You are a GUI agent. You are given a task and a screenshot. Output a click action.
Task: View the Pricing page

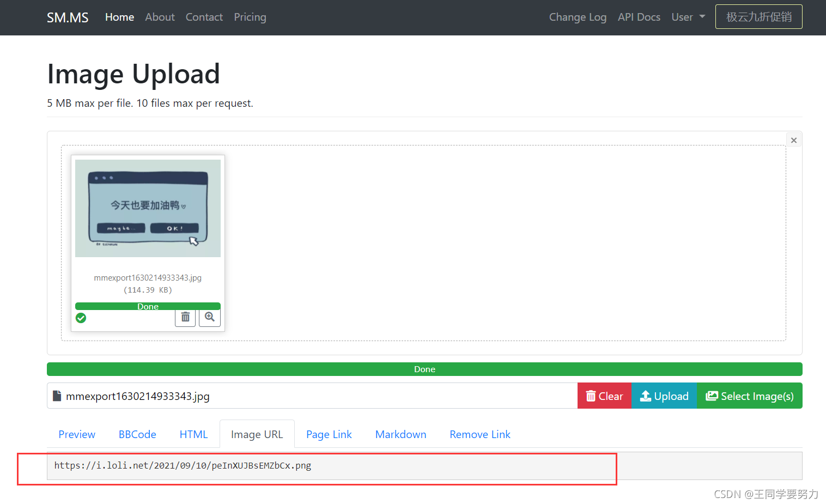[250, 17]
